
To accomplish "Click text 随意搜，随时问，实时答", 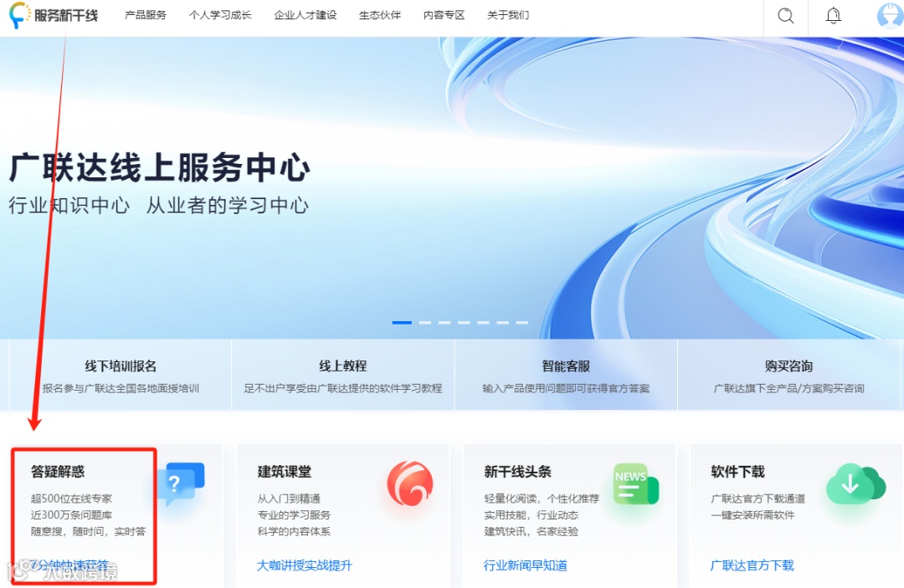I will [88, 532].
